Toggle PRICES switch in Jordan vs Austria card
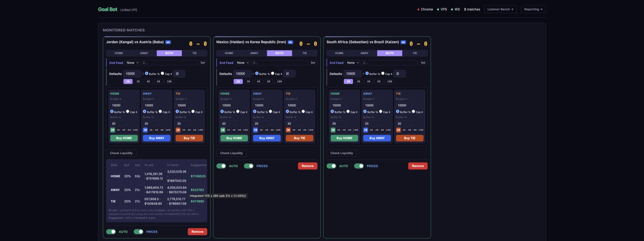The image size is (644, 241). pos(138,232)
